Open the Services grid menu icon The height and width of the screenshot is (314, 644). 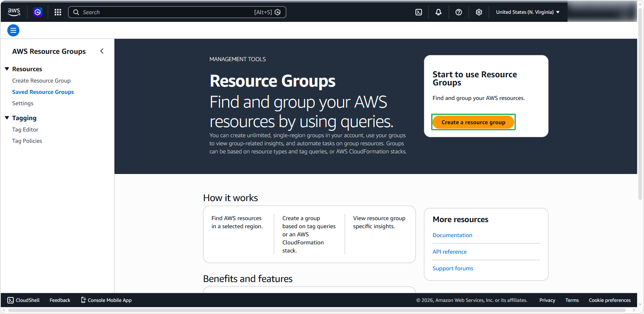point(58,12)
